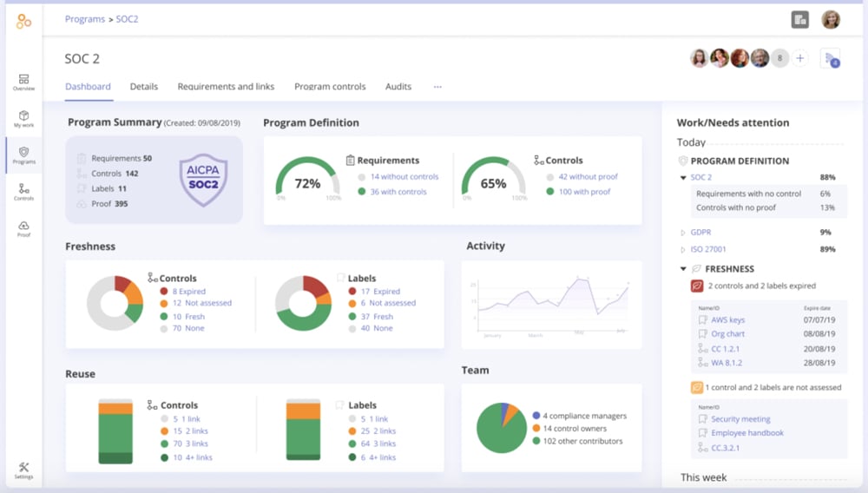Click the '14 without controls' link
Screen dimensions: 868x493
[404, 177]
